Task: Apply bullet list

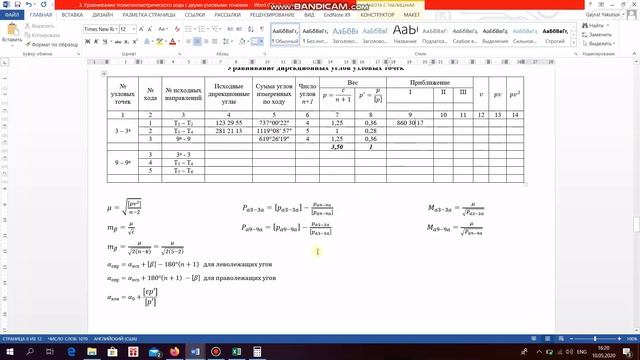Action: tap(189, 29)
